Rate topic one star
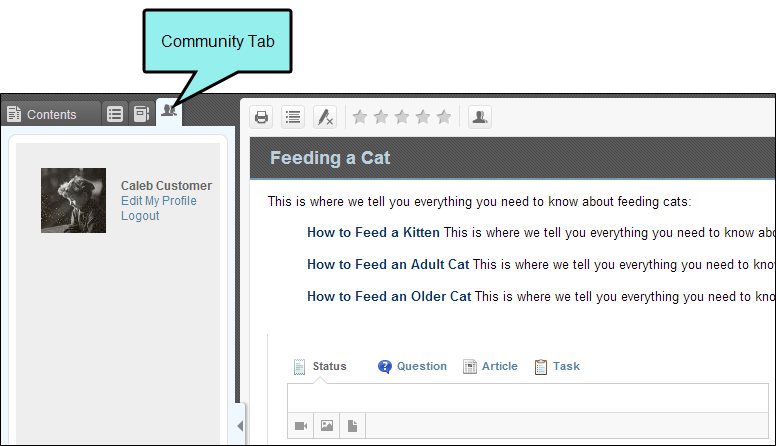Image resolution: width=776 pixels, height=446 pixels. click(x=360, y=117)
